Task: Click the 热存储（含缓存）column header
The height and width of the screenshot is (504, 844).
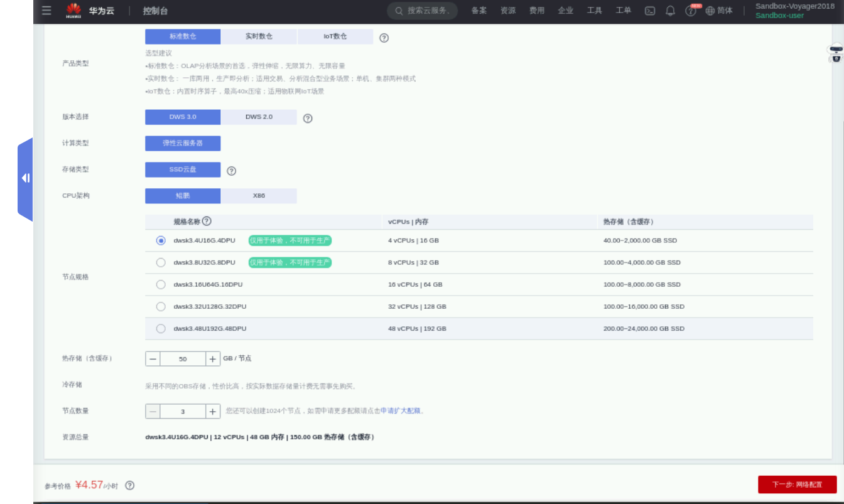Action: [628, 222]
